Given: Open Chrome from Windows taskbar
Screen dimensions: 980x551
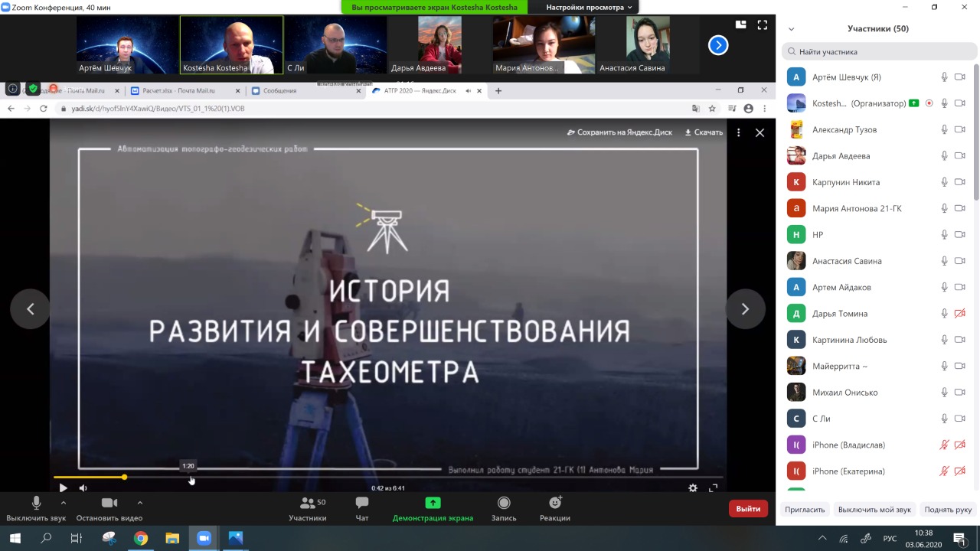Looking at the screenshot, I should coord(141,538).
